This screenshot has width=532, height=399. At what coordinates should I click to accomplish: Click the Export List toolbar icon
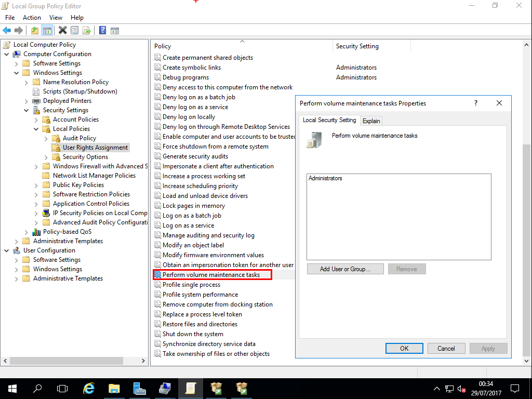pyautogui.click(x=87, y=30)
